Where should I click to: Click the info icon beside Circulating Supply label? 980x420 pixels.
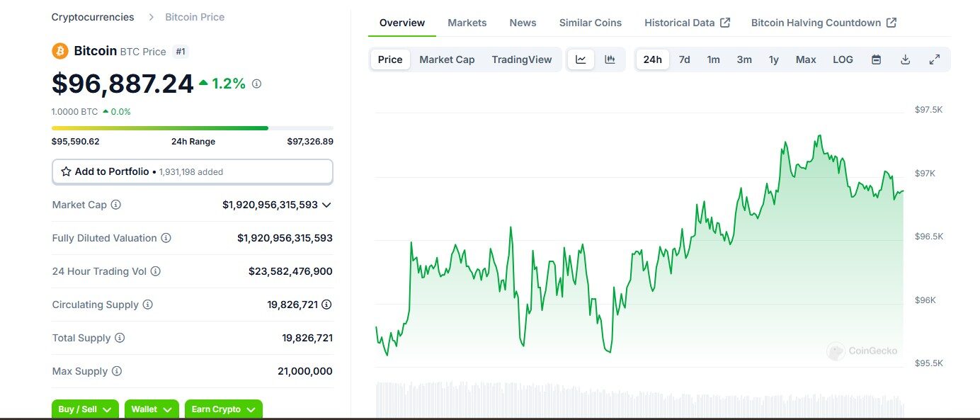coord(147,305)
